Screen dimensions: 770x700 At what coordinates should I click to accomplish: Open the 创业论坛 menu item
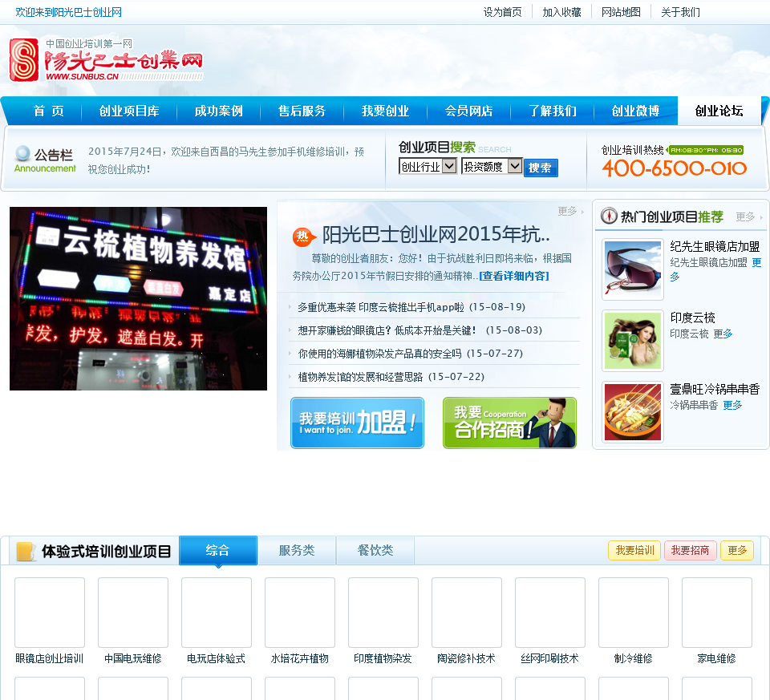719,111
